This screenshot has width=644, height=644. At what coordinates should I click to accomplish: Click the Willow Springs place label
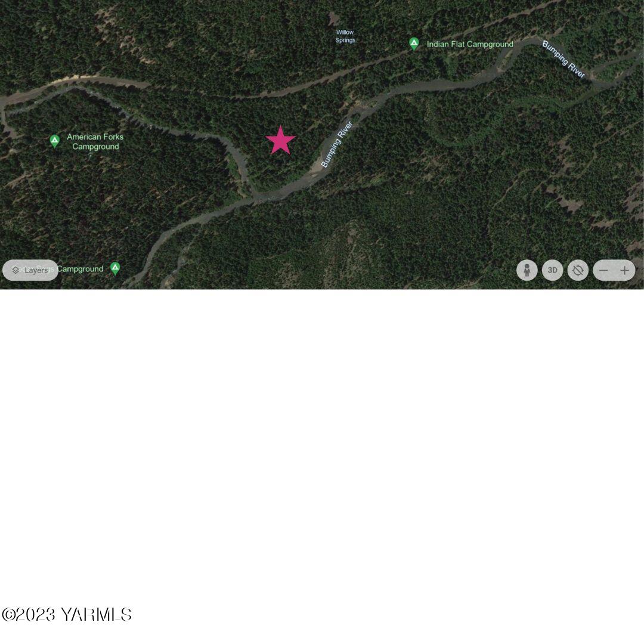coord(345,36)
